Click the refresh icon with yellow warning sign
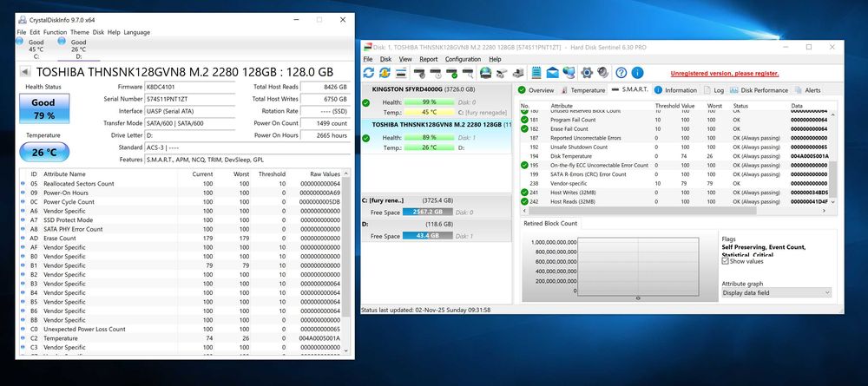 click(385, 73)
